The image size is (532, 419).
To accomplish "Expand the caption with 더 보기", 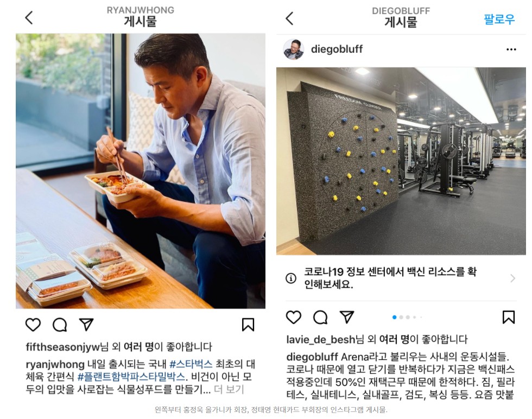I will [229, 390].
